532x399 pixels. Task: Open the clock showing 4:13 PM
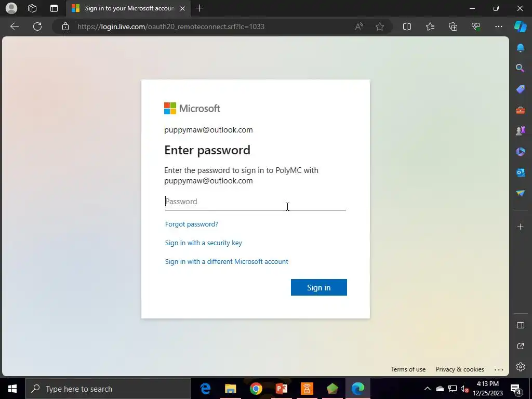488,389
